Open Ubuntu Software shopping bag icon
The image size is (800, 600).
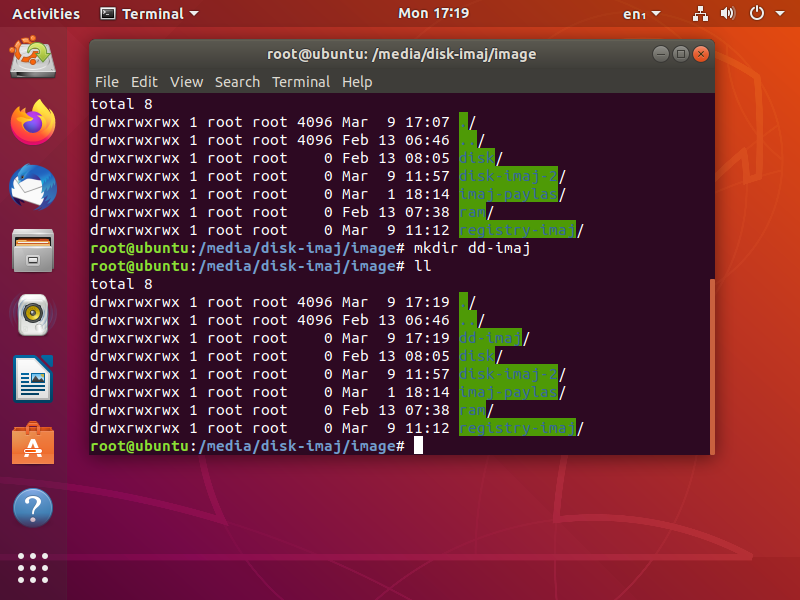point(33,443)
